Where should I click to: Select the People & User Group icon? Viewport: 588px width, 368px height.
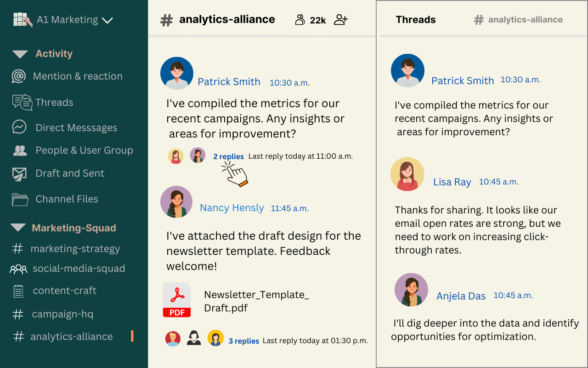[x=20, y=150]
